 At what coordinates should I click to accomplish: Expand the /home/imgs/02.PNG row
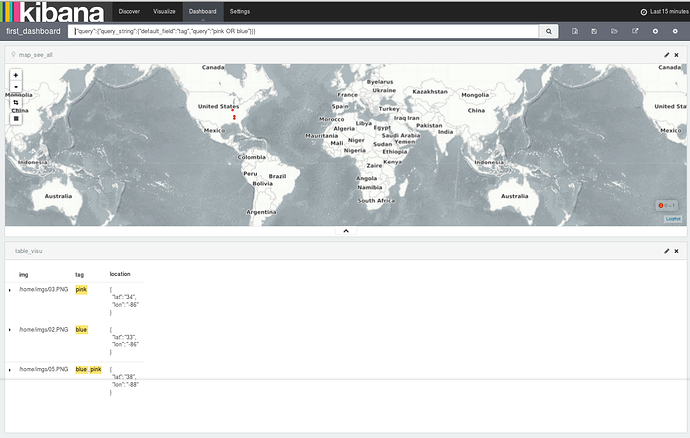(10, 330)
